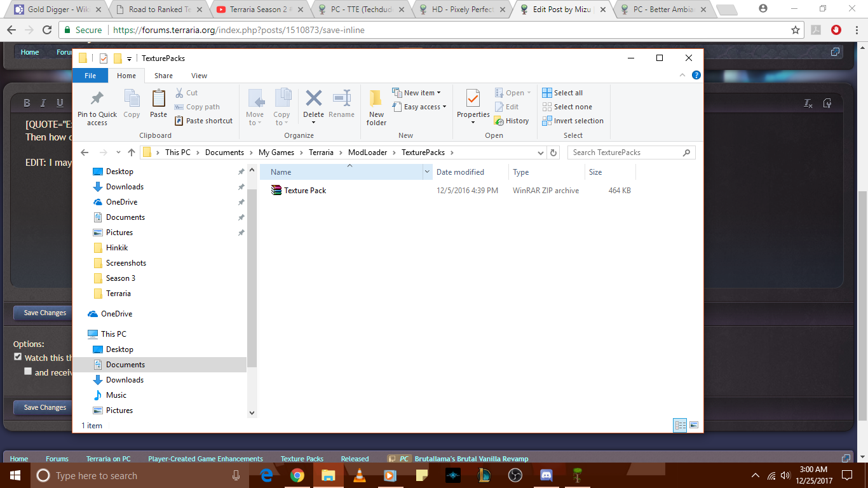
Task: Go up one folder level arrow
Action: point(132,152)
